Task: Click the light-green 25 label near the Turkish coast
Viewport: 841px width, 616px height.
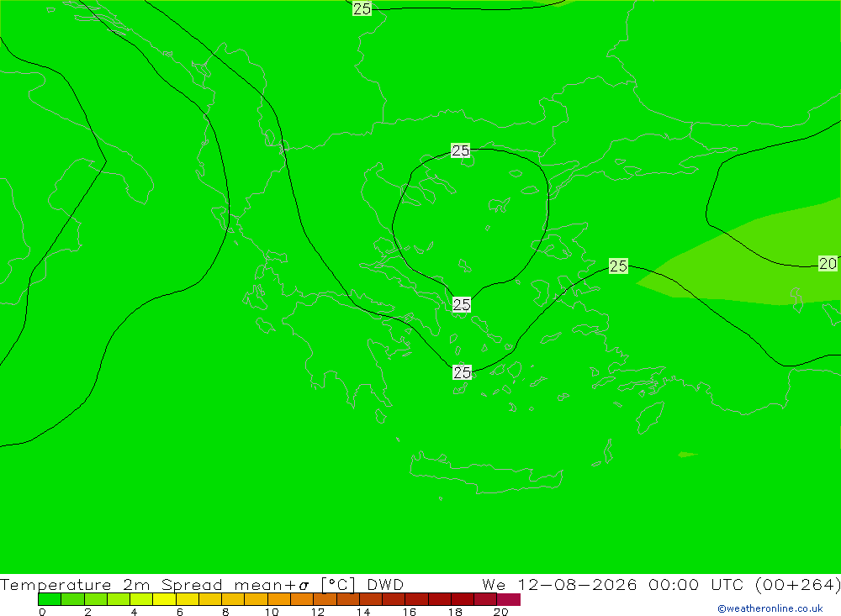Action: [x=618, y=266]
